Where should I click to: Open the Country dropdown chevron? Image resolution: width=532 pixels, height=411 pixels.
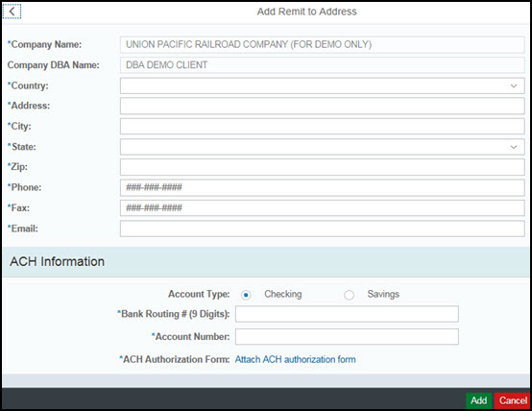[514, 85]
